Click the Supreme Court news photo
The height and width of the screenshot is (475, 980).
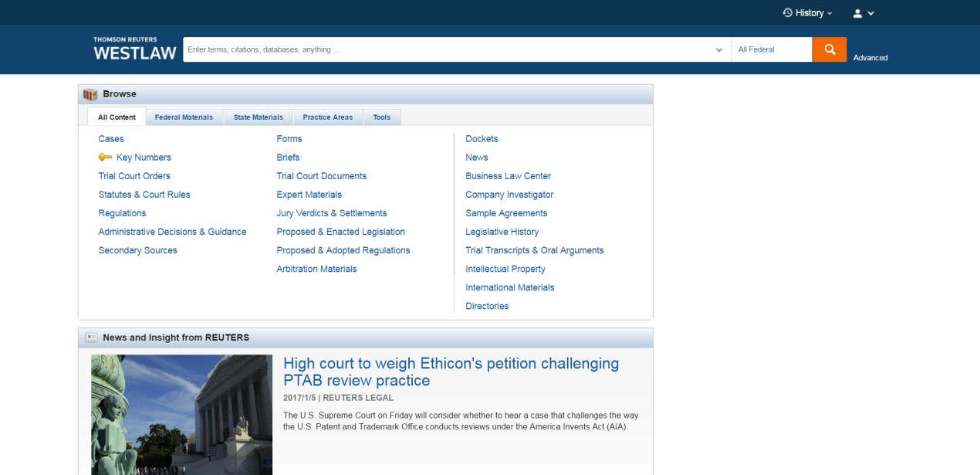[x=181, y=415]
